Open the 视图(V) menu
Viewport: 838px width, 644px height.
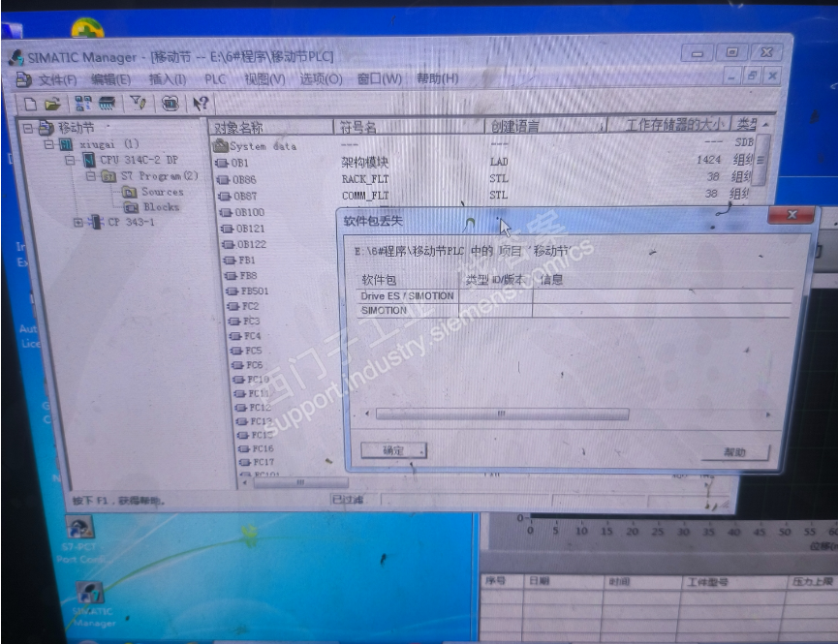coord(264,79)
